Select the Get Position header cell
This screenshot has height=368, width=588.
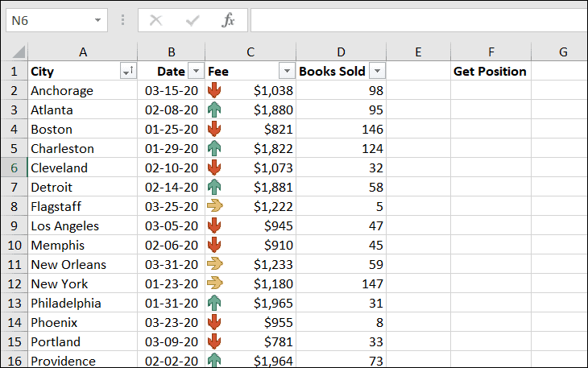491,71
